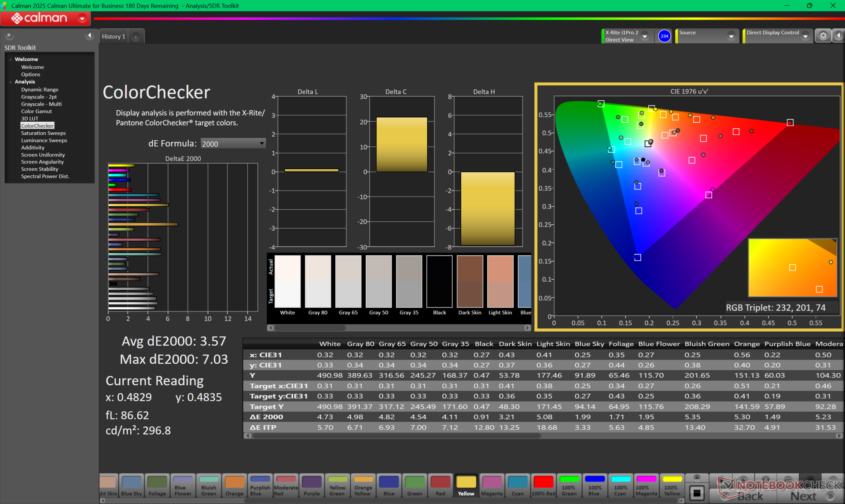
Task: Open the X-Rite i1Pro 2 meter dropdown
Action: (645, 36)
